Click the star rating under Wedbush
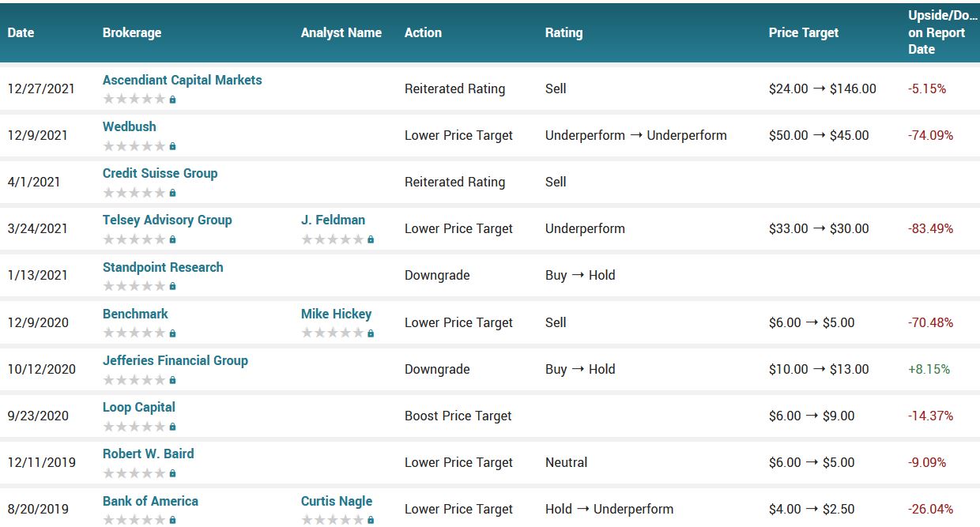 (x=134, y=146)
